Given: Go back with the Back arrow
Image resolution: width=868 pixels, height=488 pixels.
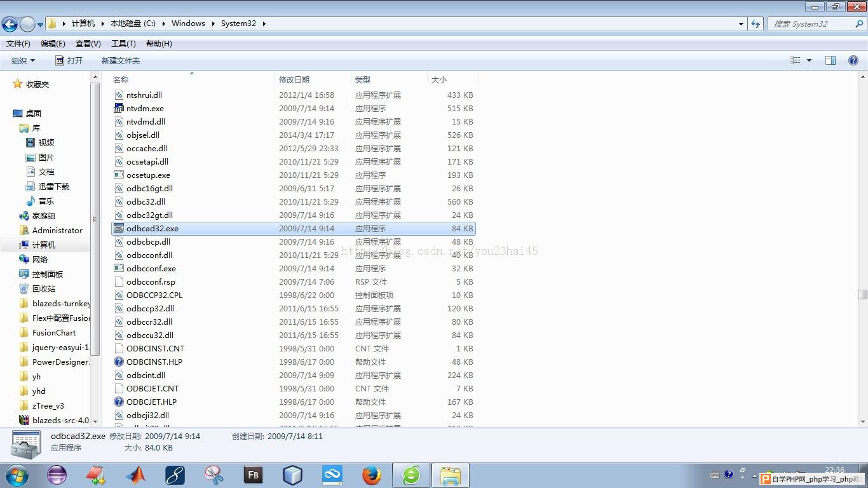Looking at the screenshot, I should 10,24.
